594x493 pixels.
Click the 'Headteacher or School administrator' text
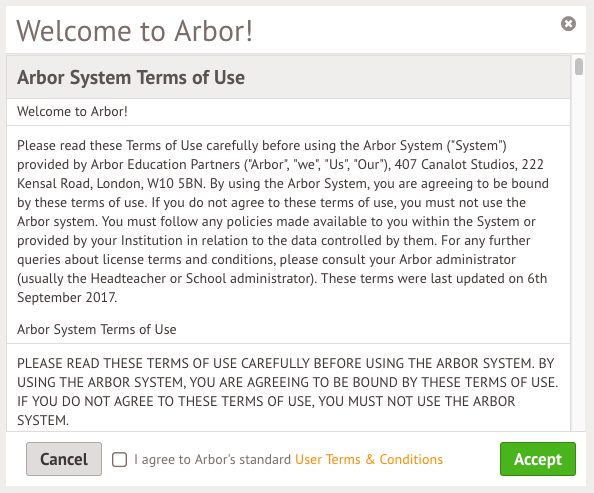[200, 279]
